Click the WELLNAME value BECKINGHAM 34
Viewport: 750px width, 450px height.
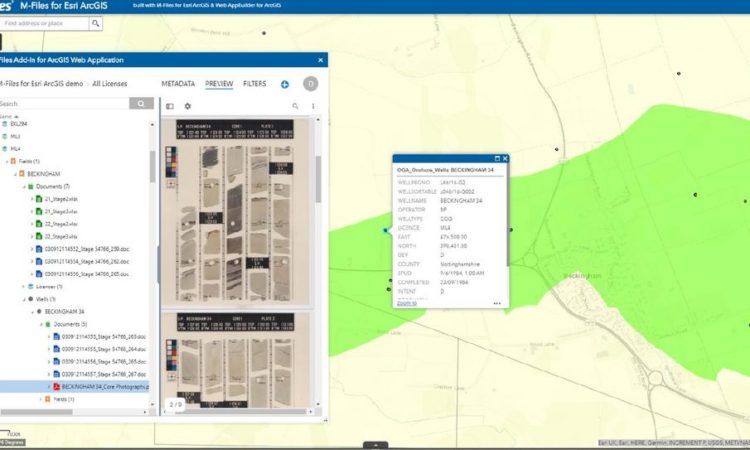click(x=461, y=200)
